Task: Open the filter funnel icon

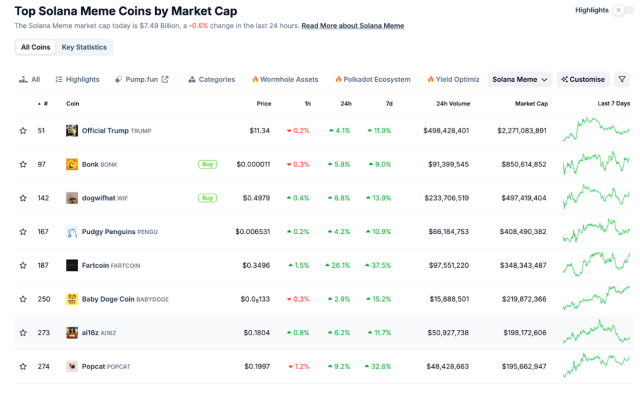Action: tap(622, 79)
